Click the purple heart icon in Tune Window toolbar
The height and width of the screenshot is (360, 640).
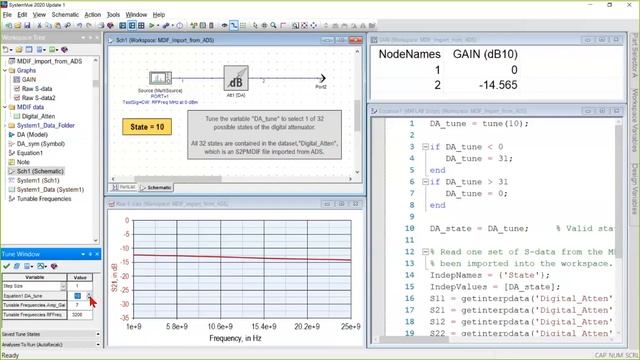[x=54, y=266]
